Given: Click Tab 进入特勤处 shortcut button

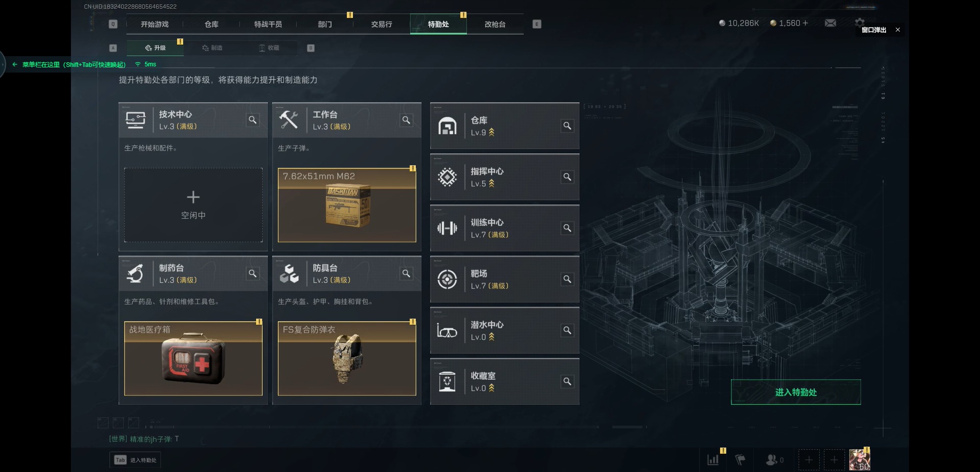Looking at the screenshot, I should 135,460.
